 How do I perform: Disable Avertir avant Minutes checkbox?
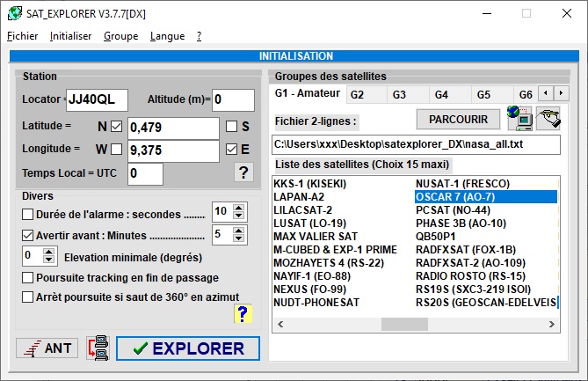coord(27,235)
